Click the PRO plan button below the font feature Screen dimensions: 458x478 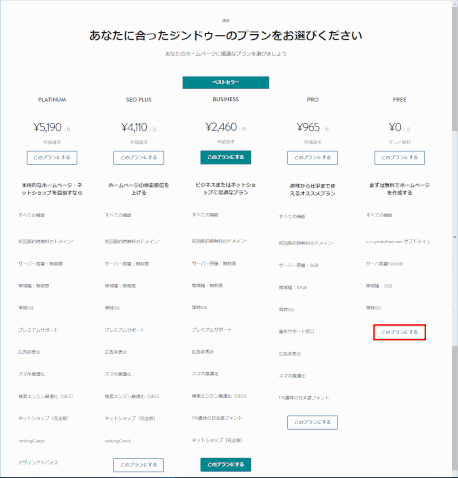pyautogui.click(x=312, y=422)
